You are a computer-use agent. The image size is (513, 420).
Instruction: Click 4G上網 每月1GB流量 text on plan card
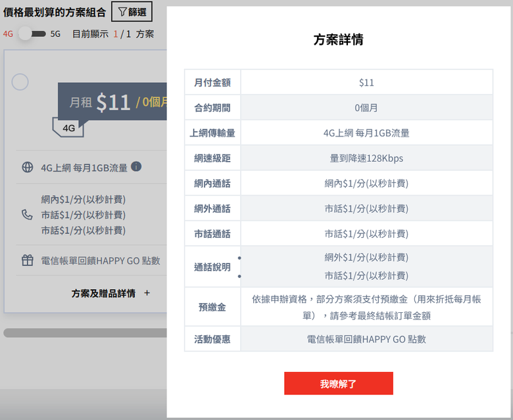click(84, 168)
